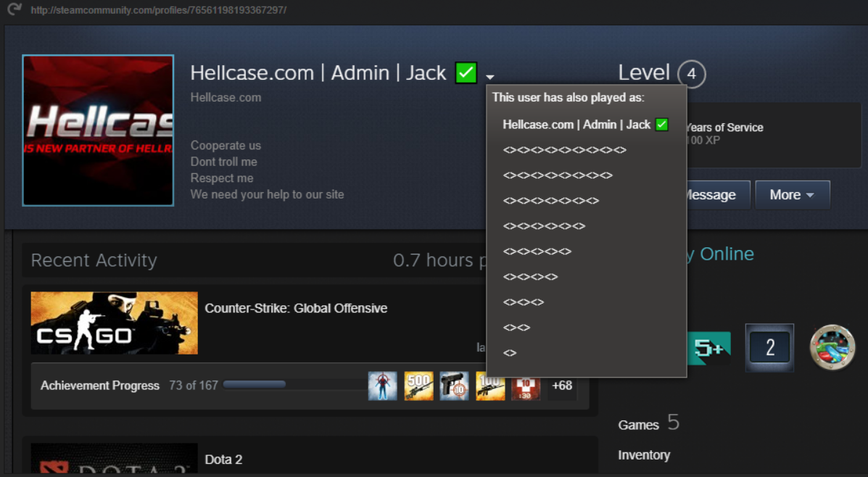This screenshot has width=868, height=477.
Task: Click the Level 4 circle badge
Action: click(691, 74)
